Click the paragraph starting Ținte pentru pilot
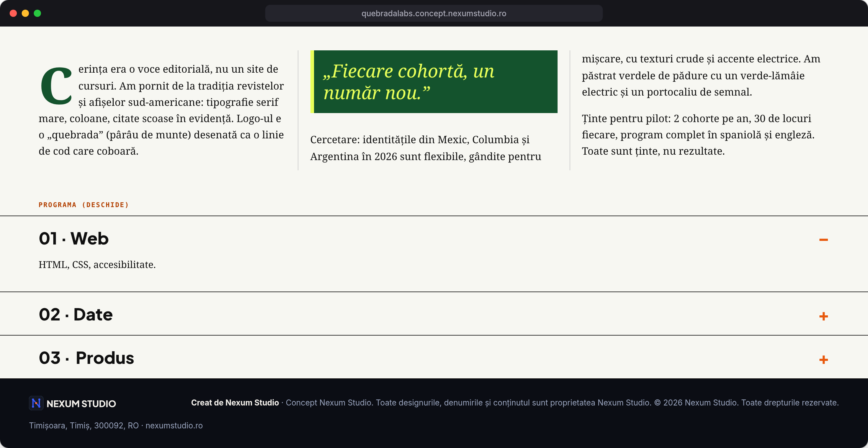The width and height of the screenshot is (868, 448). tap(698, 135)
